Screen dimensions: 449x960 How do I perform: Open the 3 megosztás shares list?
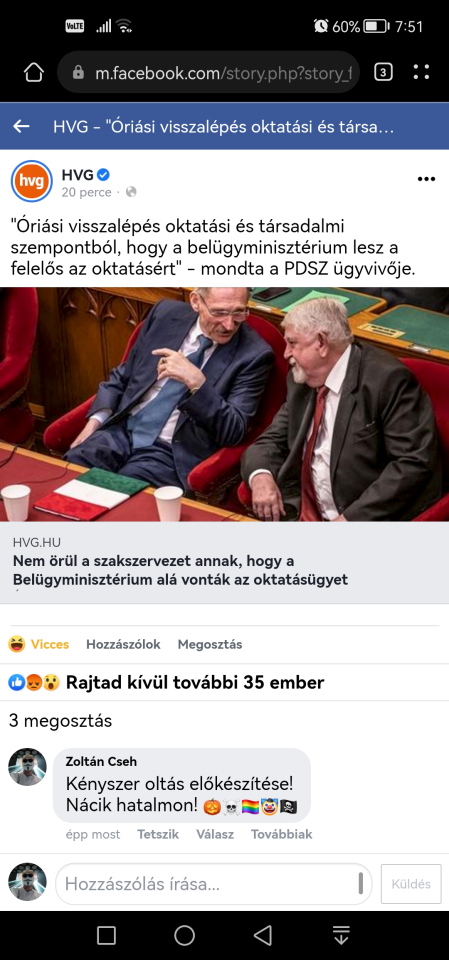pos(60,721)
